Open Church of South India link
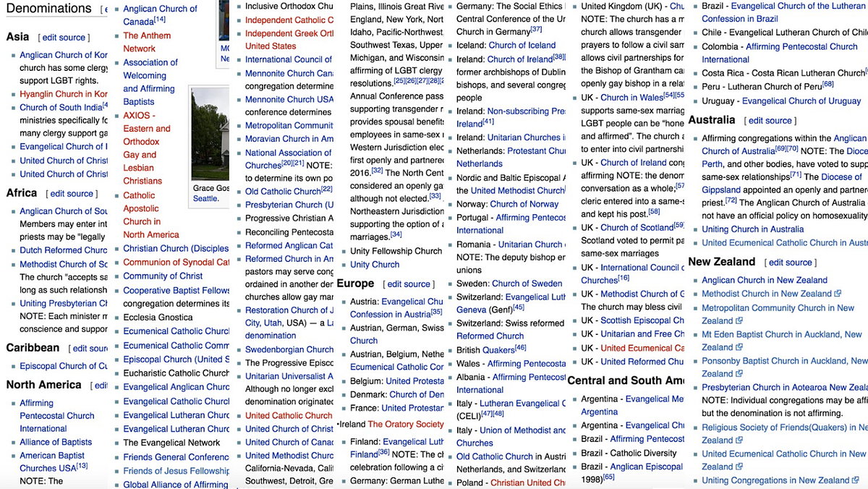This screenshot has width=868, height=489. coord(61,107)
